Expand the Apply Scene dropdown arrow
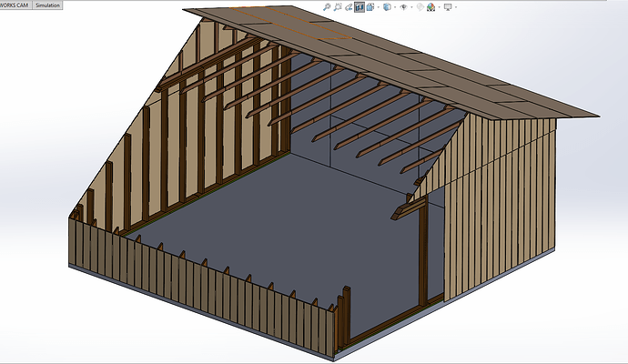Viewport: 628px width, 364px height. pos(439,7)
